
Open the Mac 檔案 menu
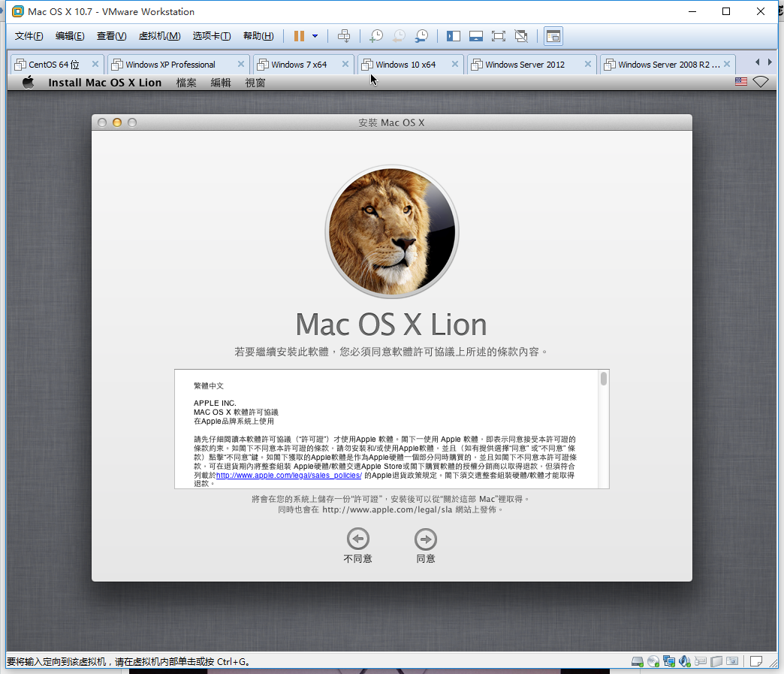[x=186, y=83]
